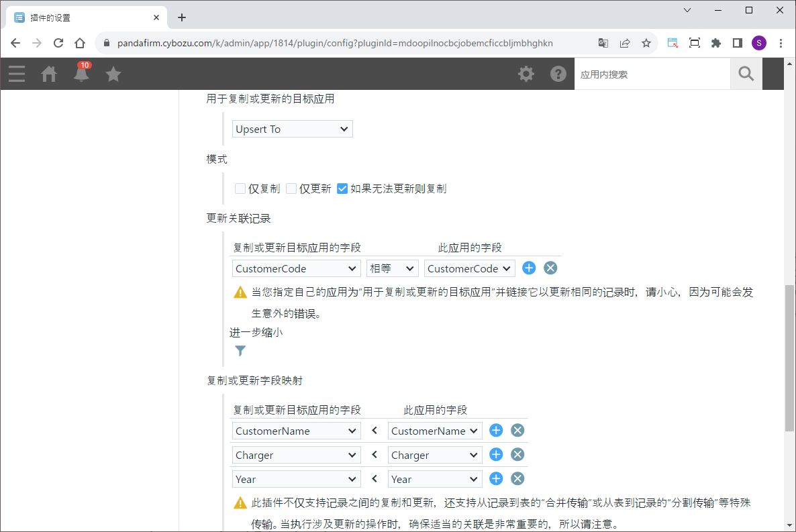This screenshot has height=532, width=796.
Task: Click the search magnifier button
Action: pyautogui.click(x=746, y=74)
